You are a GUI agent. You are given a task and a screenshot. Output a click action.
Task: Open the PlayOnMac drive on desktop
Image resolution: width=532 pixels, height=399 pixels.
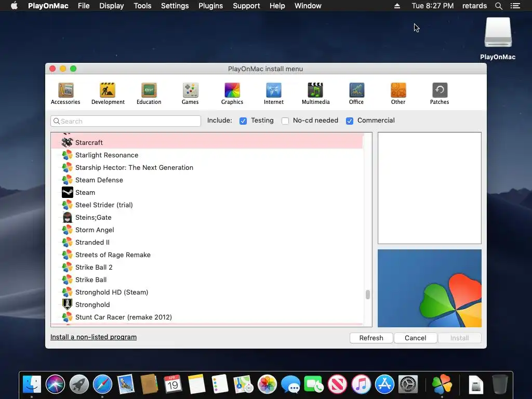(498, 38)
